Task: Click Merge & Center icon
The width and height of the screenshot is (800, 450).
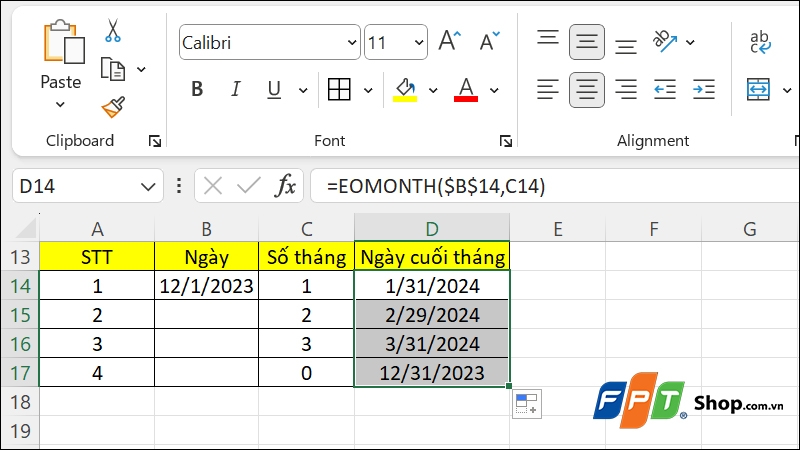Action: [758, 90]
